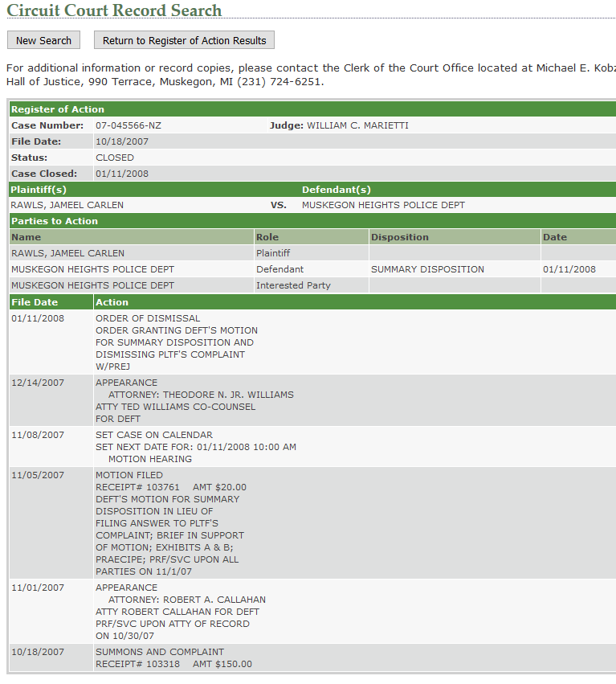Click the Register of Action section header
Viewport: 616px width, 684px height.
312,109
